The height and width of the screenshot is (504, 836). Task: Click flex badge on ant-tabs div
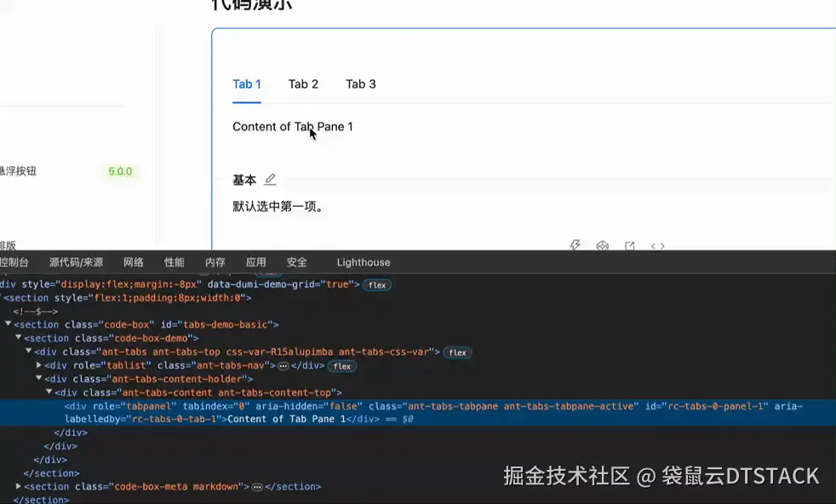[x=457, y=352]
